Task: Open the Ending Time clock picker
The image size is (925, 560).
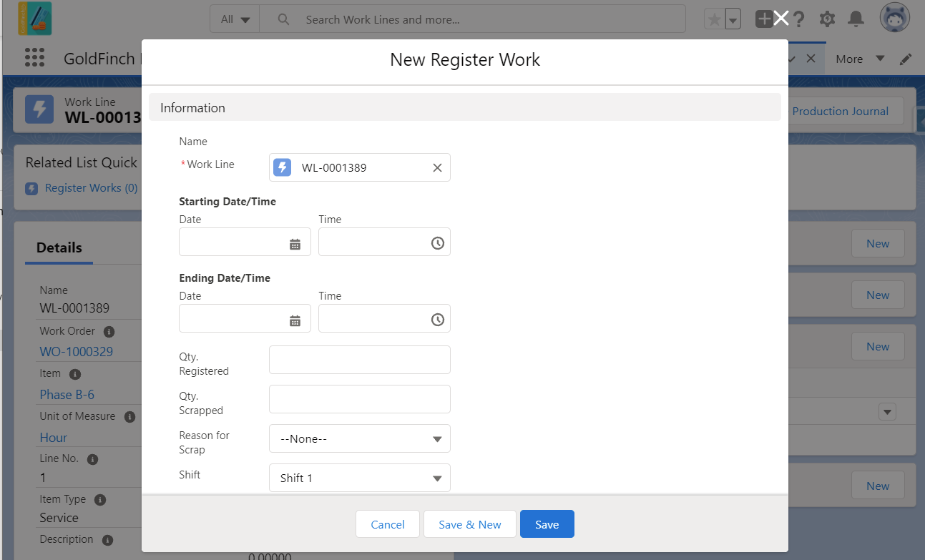Action: (438, 320)
